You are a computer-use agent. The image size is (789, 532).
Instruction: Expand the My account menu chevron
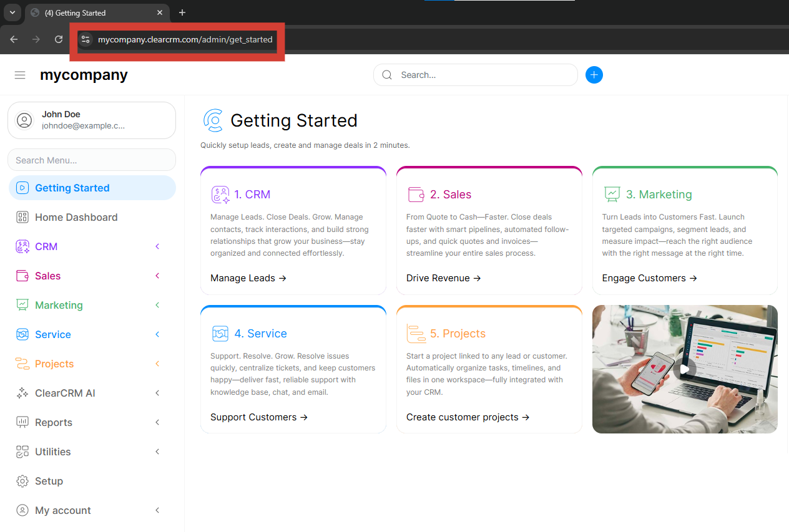pyautogui.click(x=157, y=510)
